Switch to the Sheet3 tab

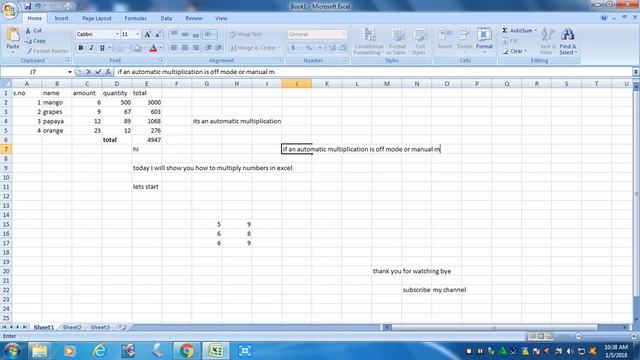click(x=100, y=327)
